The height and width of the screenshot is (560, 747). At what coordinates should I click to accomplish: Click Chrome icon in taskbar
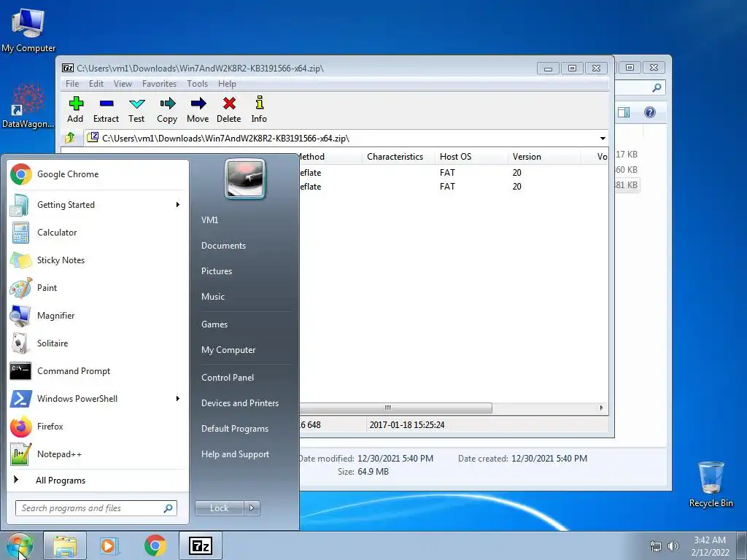pos(155,545)
